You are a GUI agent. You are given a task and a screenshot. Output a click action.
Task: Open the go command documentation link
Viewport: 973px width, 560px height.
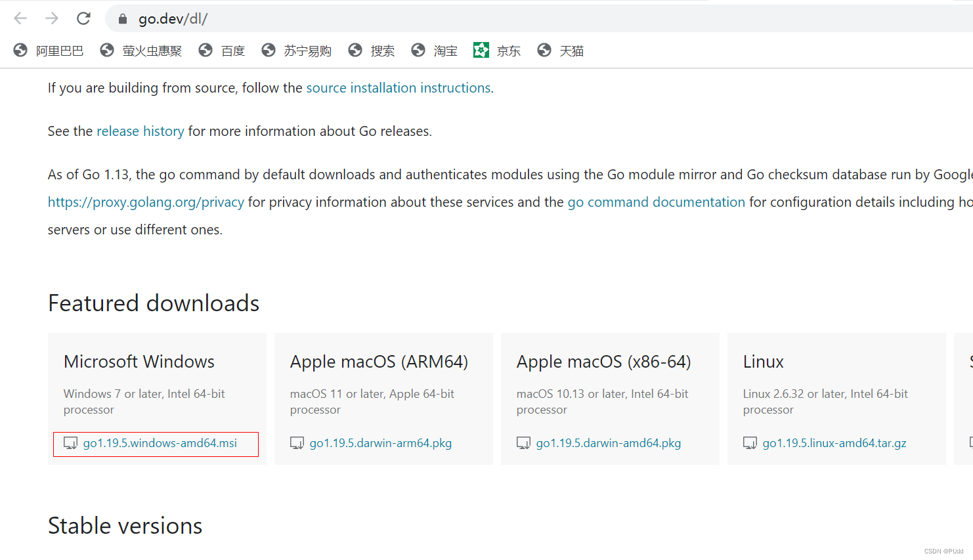tap(657, 202)
